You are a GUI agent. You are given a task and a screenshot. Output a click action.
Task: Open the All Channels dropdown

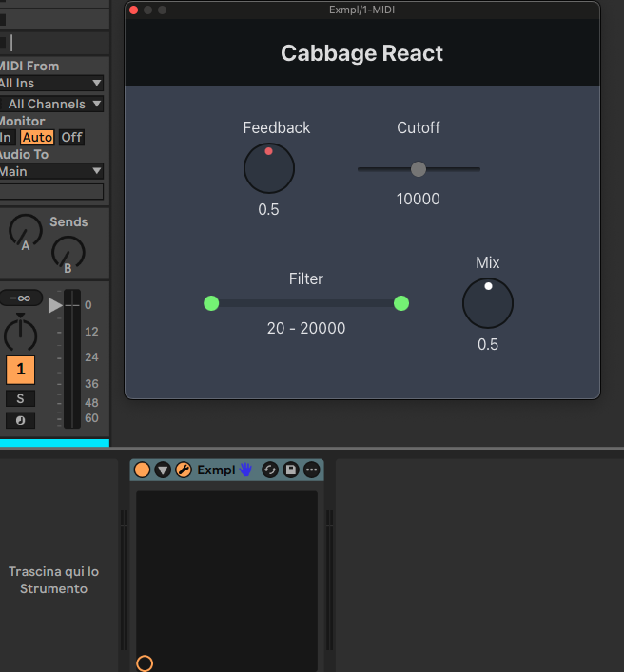[53, 104]
